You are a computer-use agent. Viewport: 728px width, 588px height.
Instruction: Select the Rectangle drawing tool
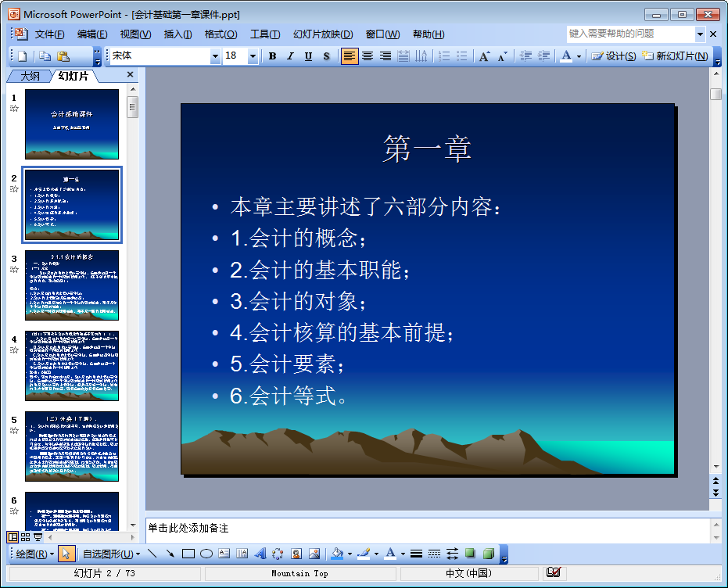pos(188,554)
